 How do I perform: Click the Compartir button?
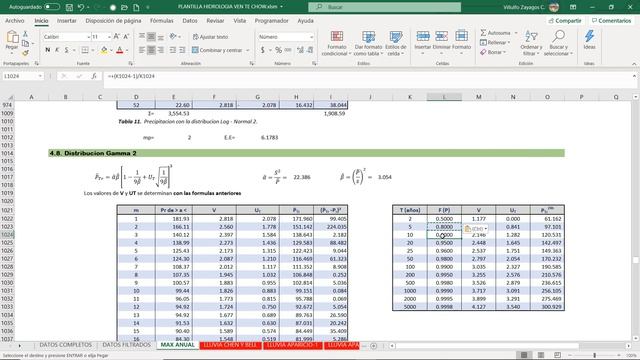565,21
